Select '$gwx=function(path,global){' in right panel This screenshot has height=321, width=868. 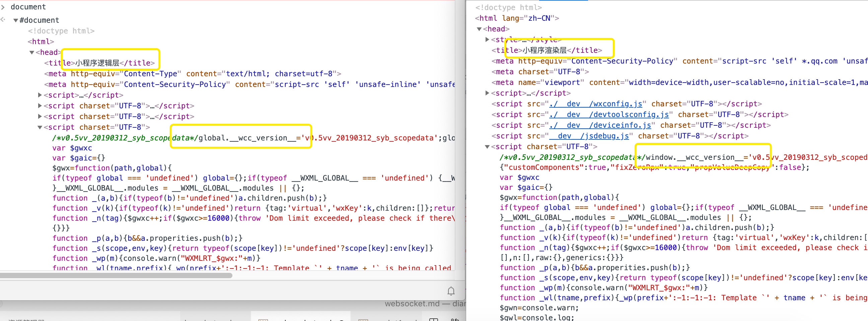pos(559,198)
